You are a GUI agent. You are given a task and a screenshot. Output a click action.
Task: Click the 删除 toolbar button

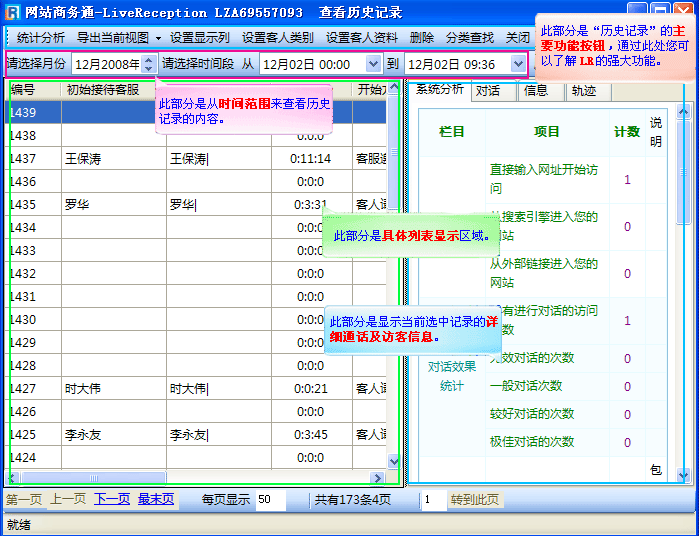pyautogui.click(x=422, y=37)
